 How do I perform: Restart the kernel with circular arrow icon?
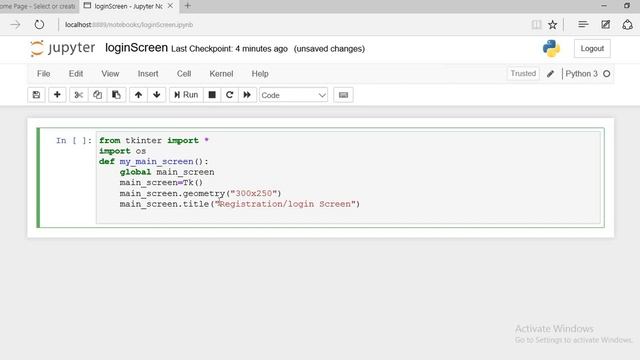229,95
